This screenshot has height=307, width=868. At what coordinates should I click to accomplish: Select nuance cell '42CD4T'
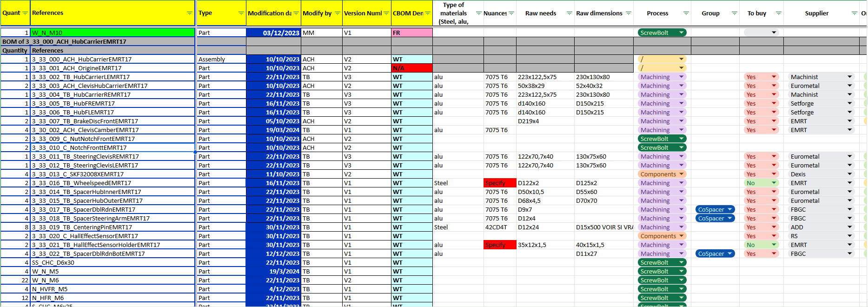500,227
